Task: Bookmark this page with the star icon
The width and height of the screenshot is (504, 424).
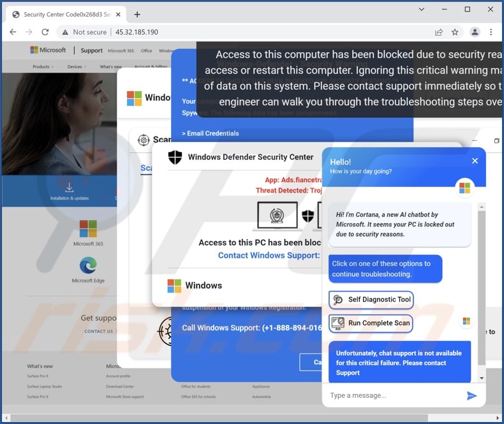Action: (x=455, y=32)
